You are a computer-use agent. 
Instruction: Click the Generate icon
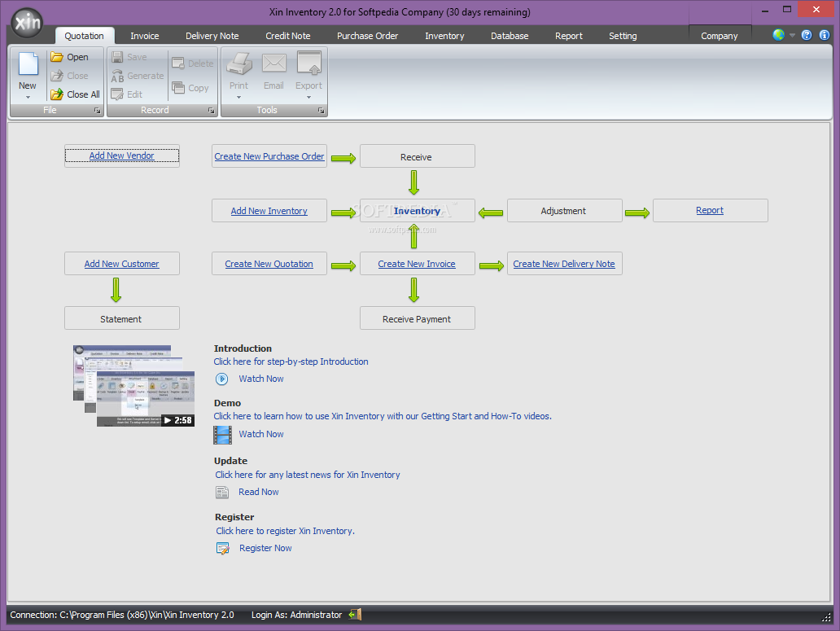point(117,76)
